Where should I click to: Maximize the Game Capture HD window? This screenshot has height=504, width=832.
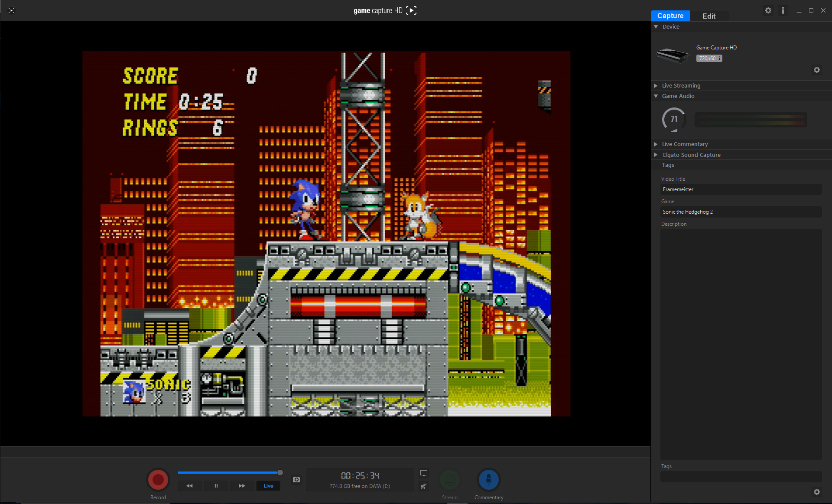[x=811, y=10]
